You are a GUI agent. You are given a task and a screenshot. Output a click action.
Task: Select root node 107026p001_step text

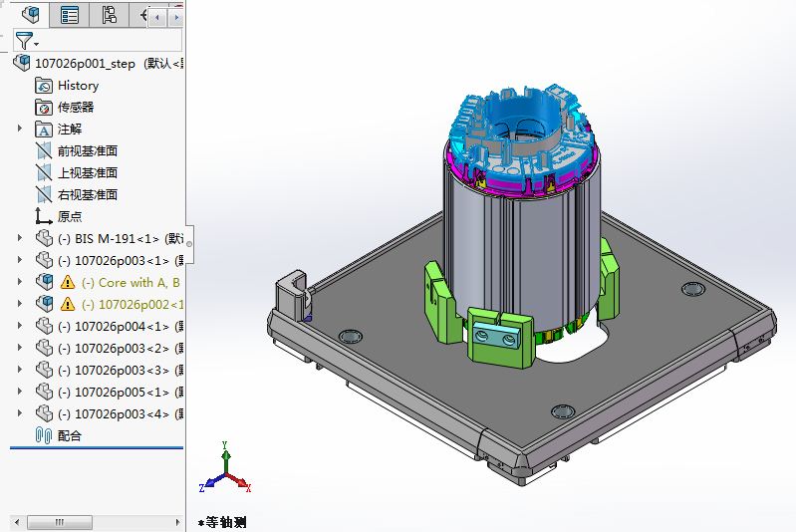85,64
